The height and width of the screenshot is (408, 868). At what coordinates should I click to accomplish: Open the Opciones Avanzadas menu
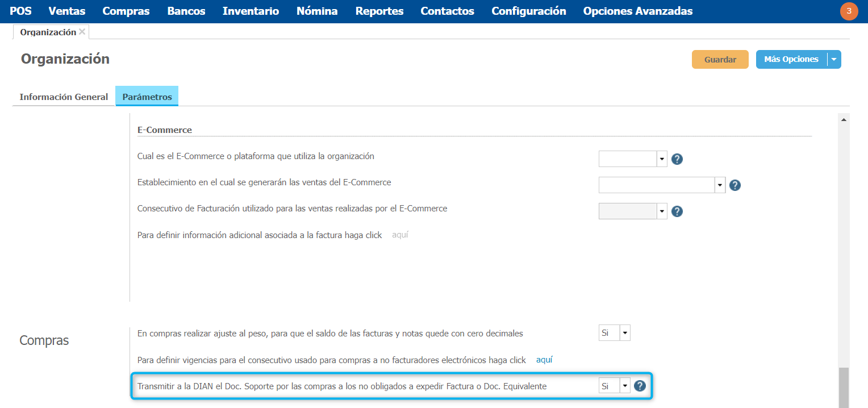[637, 11]
